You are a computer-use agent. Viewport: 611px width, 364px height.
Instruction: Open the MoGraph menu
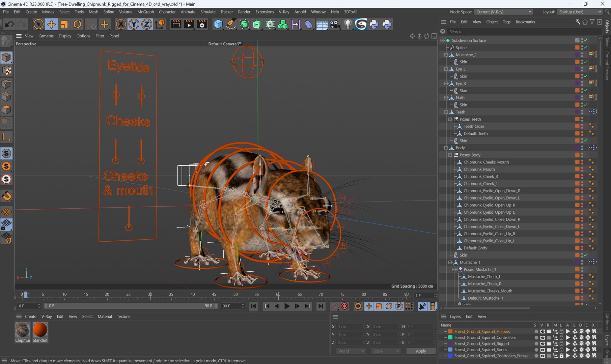pos(145,12)
